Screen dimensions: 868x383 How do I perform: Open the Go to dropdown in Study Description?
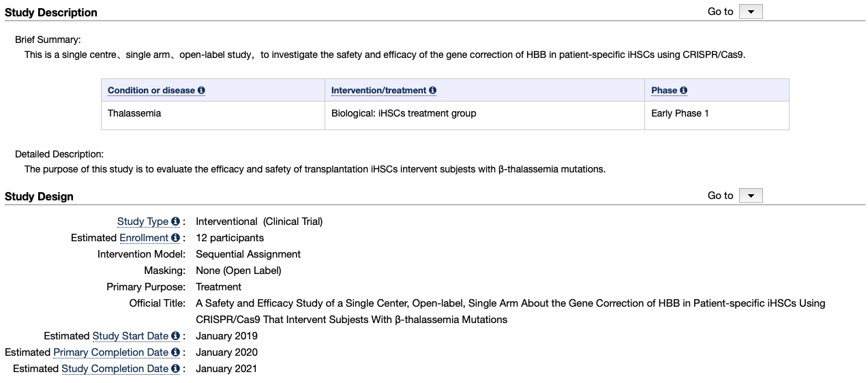751,12
